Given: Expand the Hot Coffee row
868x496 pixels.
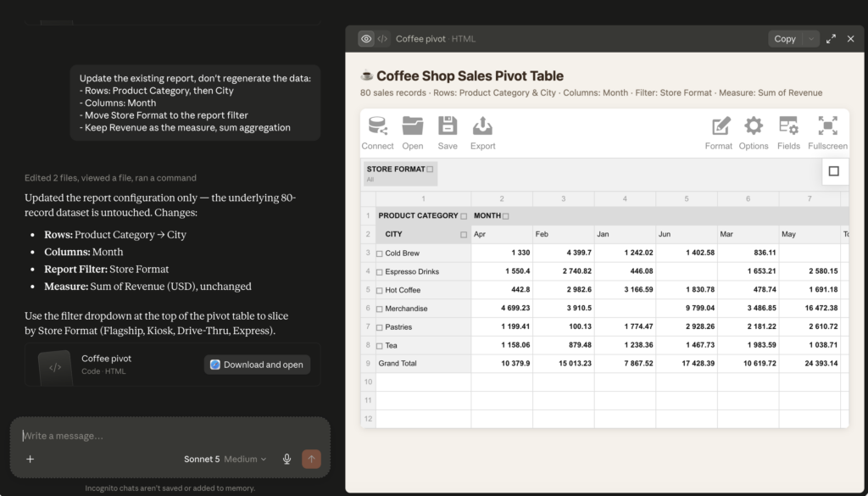Looking at the screenshot, I should pyautogui.click(x=380, y=291).
